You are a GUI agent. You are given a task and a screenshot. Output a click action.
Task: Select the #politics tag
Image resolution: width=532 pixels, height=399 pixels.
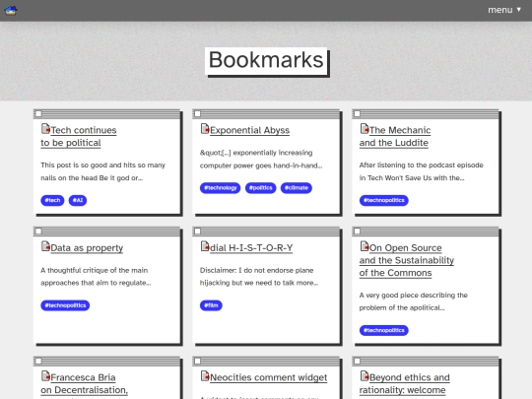[260, 188]
